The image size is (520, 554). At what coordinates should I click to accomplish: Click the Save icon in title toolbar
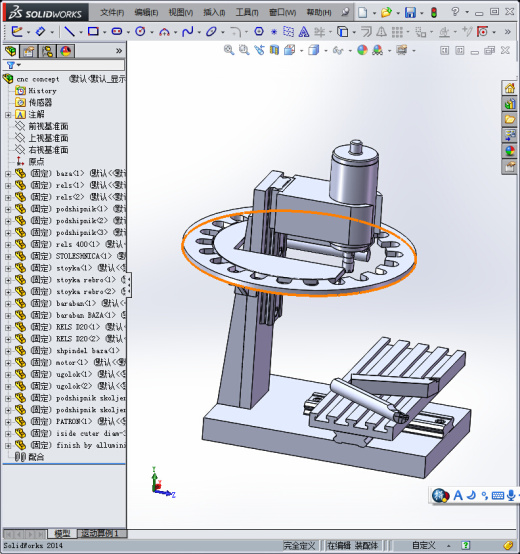(x=410, y=13)
